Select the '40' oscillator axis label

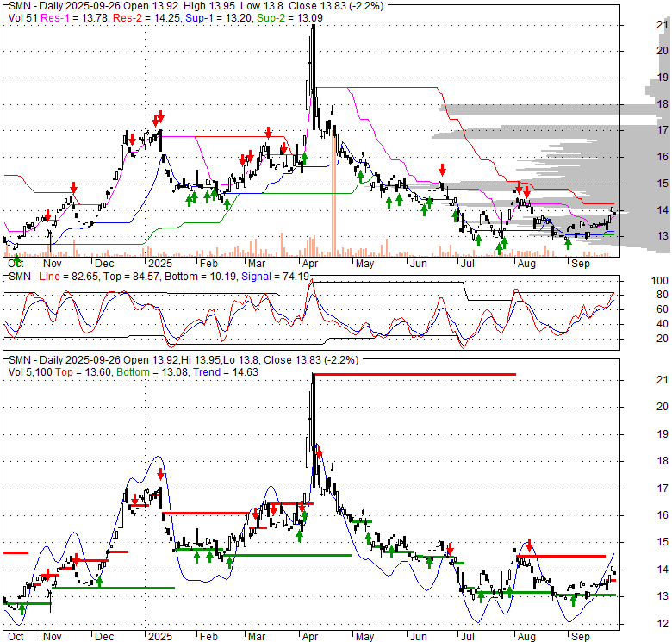pos(663,324)
